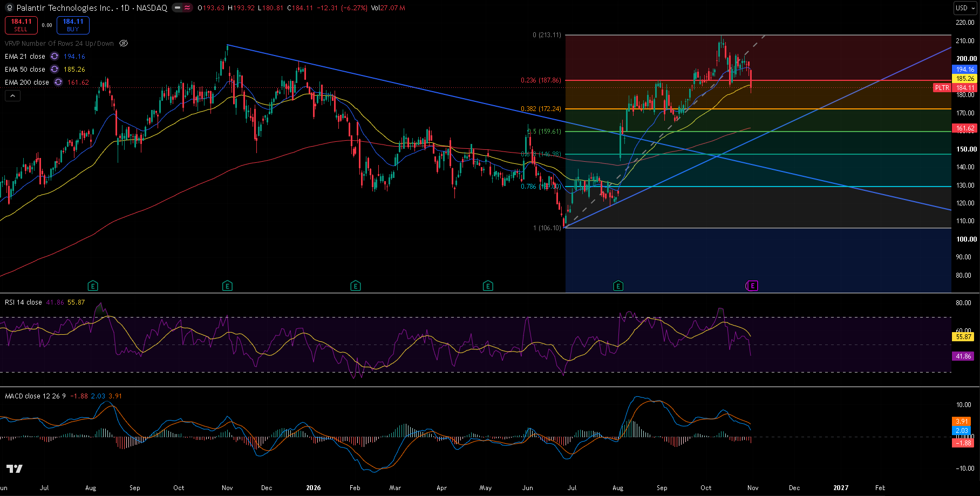Image resolution: width=980 pixels, height=496 pixels.
Task: Click the refresh icon beside EMA 50 close
Action: click(55, 70)
